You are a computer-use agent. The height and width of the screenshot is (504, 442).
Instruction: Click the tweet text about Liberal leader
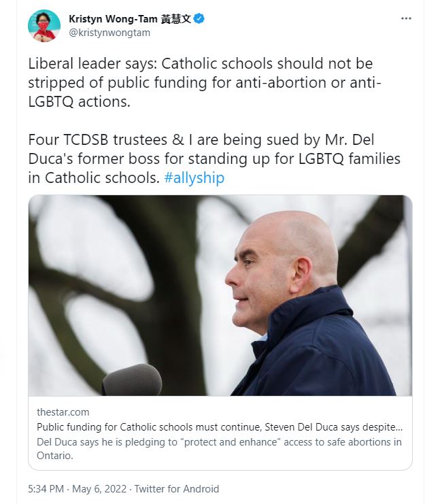(205, 82)
